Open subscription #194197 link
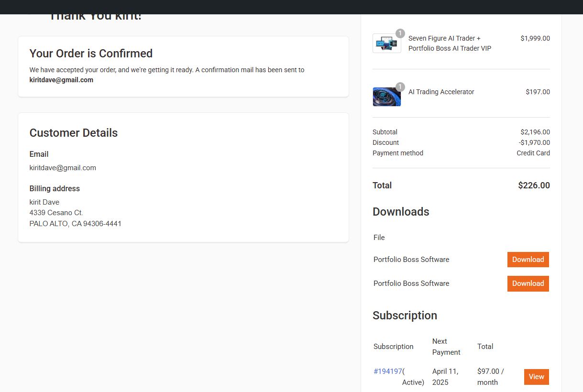Viewport: 583px width, 392px height. click(387, 371)
